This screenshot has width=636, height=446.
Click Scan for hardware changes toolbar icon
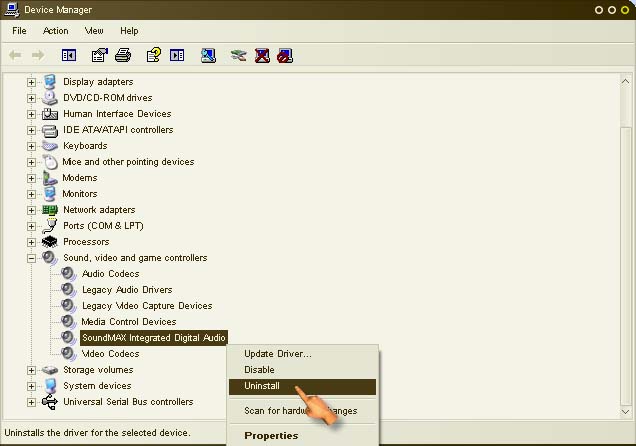pyautogui.click(x=208, y=55)
